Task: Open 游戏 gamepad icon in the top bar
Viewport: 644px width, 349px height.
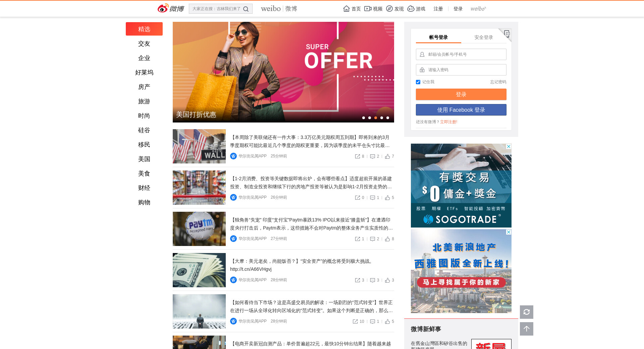Action: (x=411, y=9)
